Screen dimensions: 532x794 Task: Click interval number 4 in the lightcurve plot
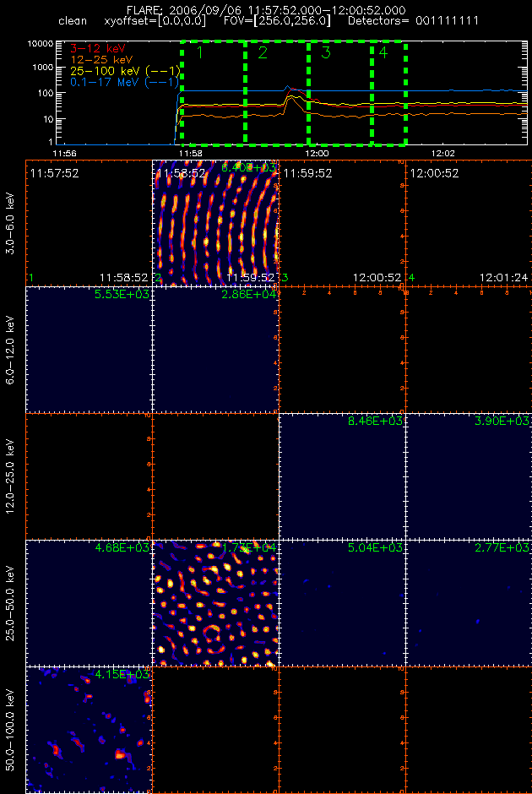click(x=383, y=52)
